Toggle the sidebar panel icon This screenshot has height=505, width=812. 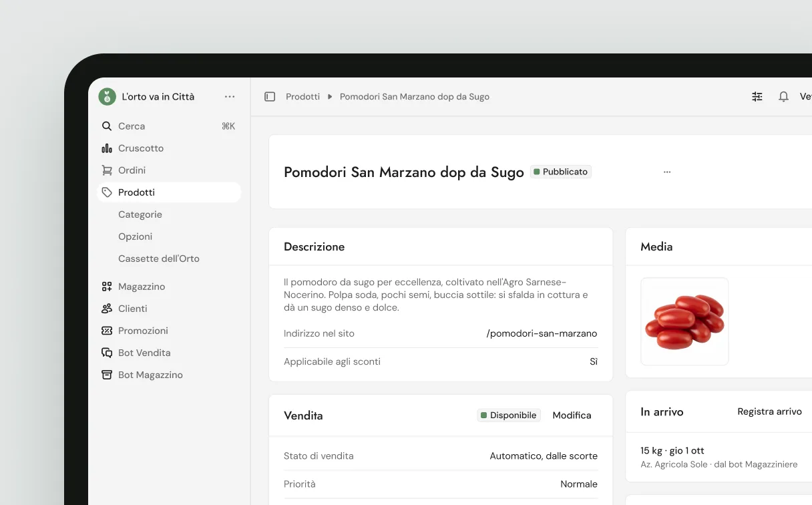(x=270, y=97)
